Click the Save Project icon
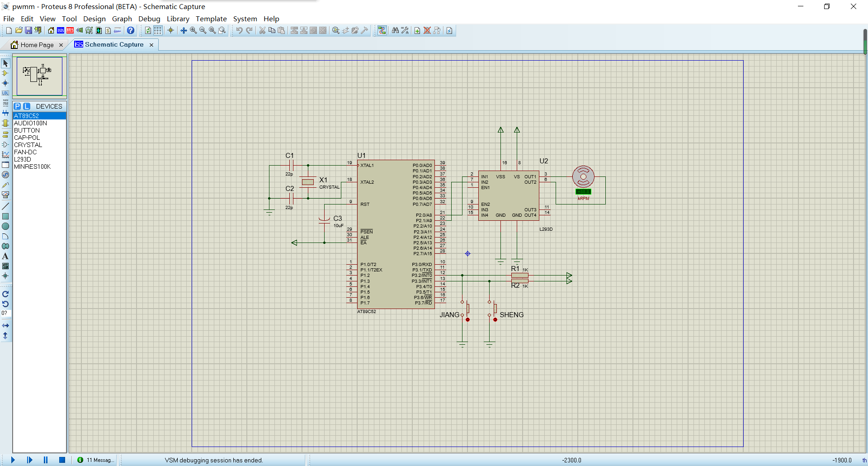Viewport: 868px width, 466px height. tap(28, 30)
